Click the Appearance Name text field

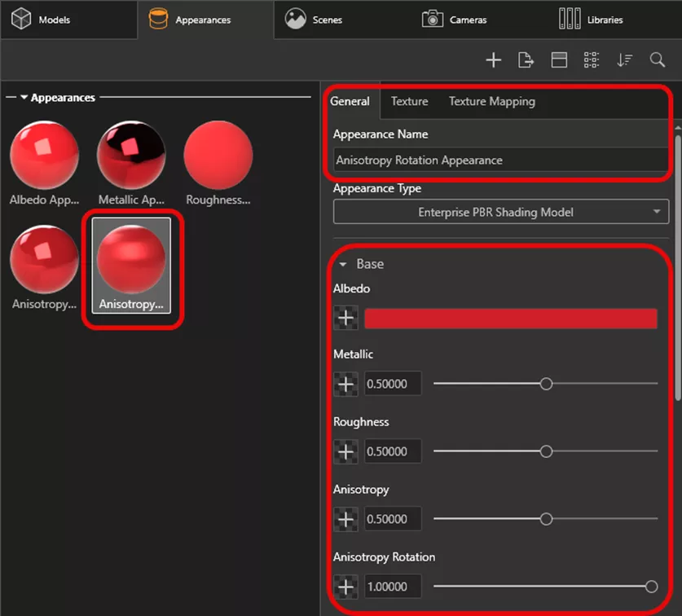[x=500, y=161]
